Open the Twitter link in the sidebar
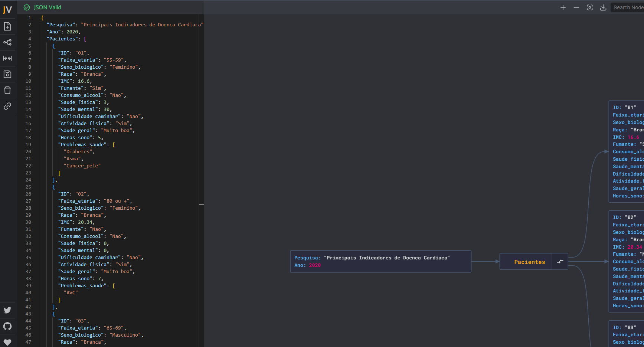 (x=7, y=310)
